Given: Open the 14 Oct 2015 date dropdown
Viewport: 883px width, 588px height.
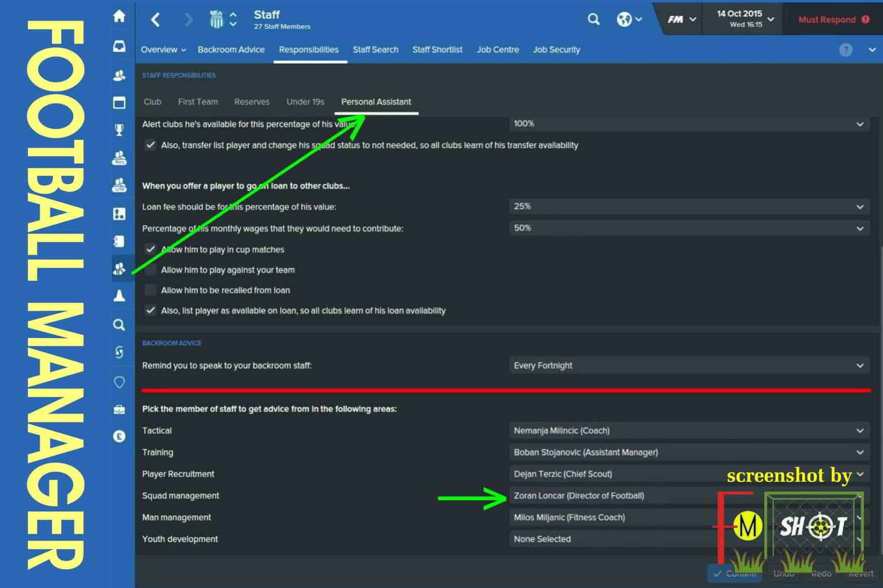Looking at the screenshot, I should click(745, 19).
